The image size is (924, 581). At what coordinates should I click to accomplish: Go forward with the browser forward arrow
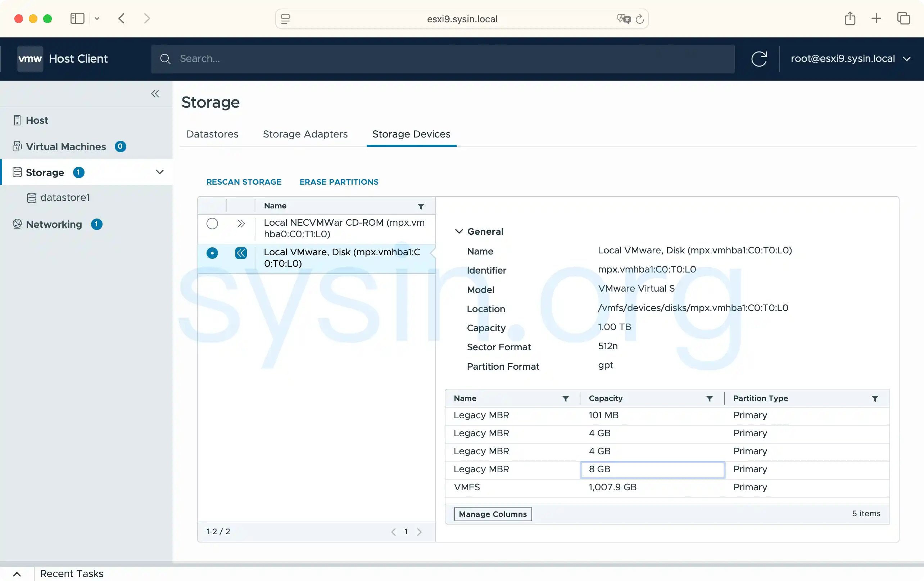147,18
